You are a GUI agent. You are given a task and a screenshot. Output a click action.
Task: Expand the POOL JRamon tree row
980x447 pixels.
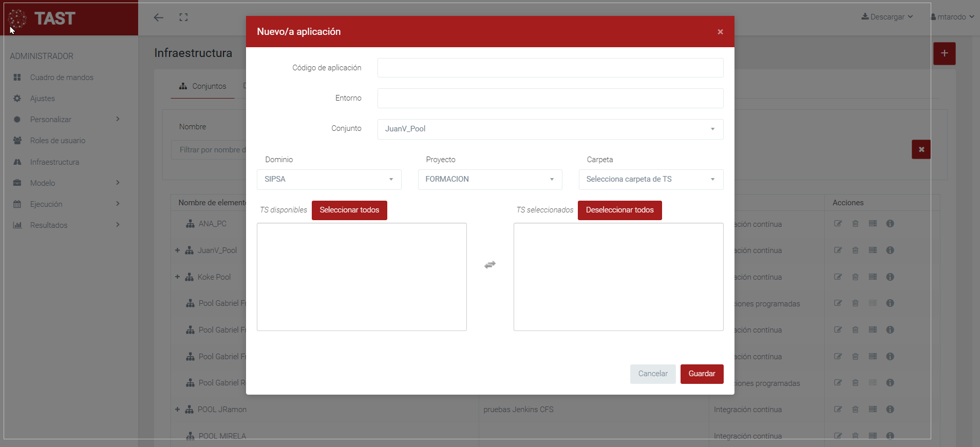177,410
